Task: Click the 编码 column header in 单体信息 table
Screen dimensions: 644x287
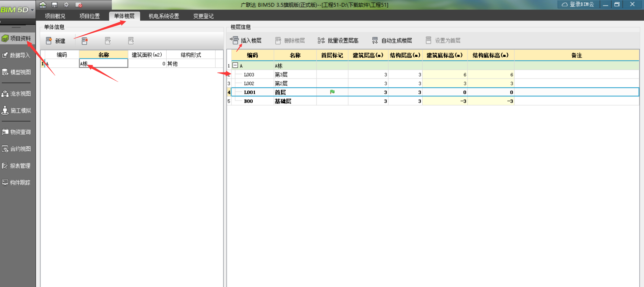Action: tap(62, 55)
